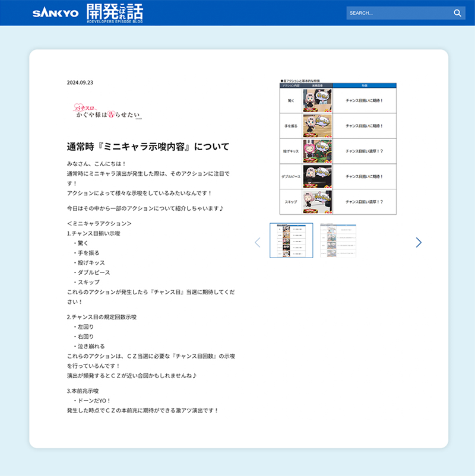Screen dimensions: 475x476
Task: Click the 2024.09.23 post date
Action: pos(80,82)
